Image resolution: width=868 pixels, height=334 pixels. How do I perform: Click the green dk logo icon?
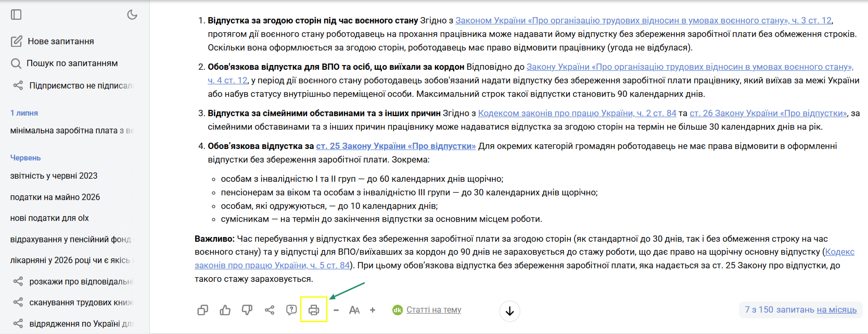click(x=398, y=310)
